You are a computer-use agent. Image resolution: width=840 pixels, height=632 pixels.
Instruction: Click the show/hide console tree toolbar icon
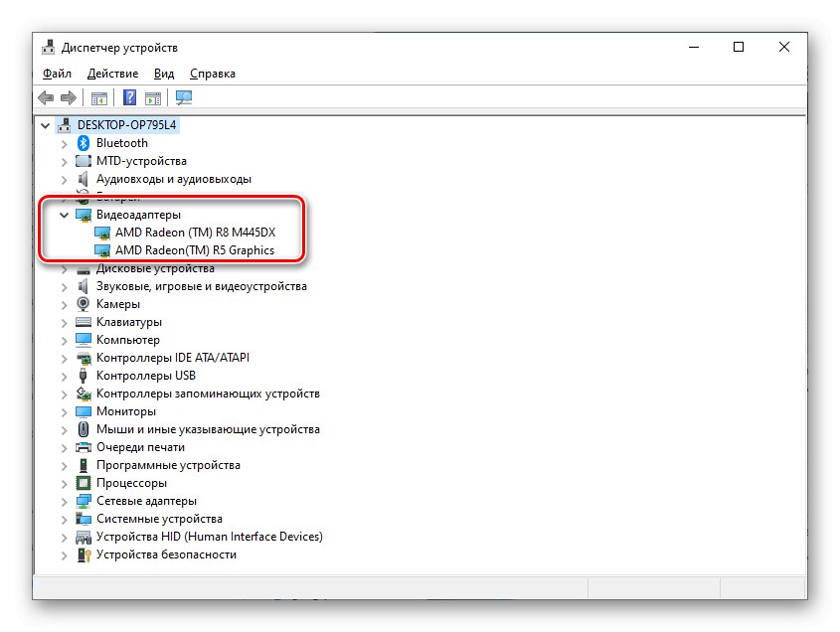click(99, 98)
